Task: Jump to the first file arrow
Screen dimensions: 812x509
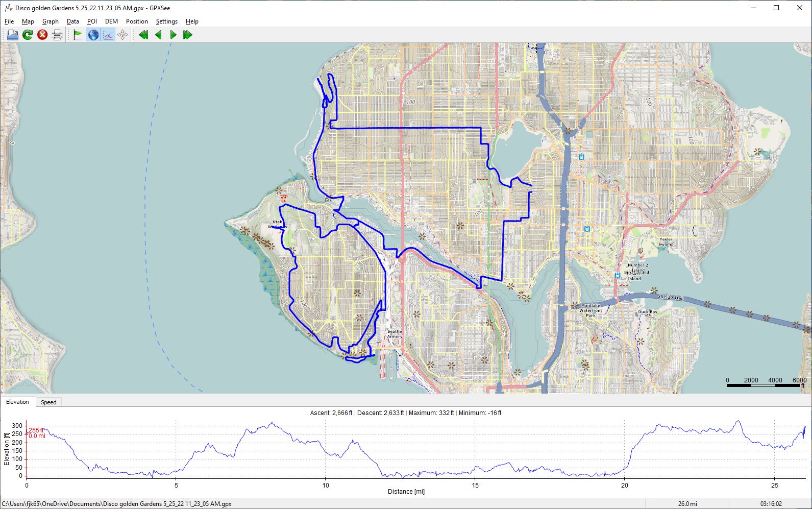Action: pyautogui.click(x=143, y=35)
